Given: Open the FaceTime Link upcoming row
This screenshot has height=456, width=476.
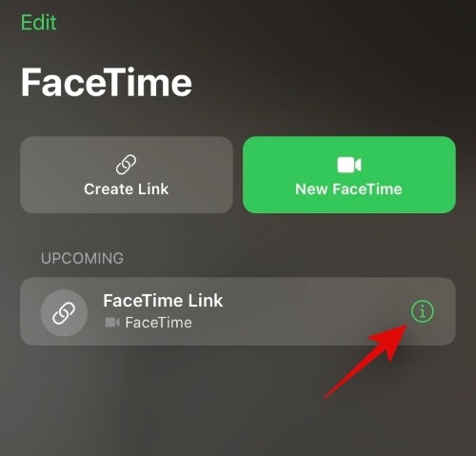Looking at the screenshot, I should pyautogui.click(x=238, y=311).
